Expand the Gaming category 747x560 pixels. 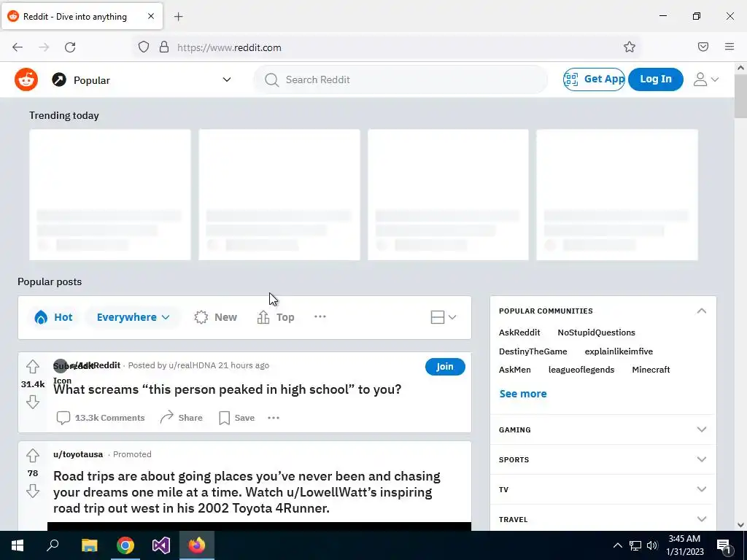pos(603,429)
